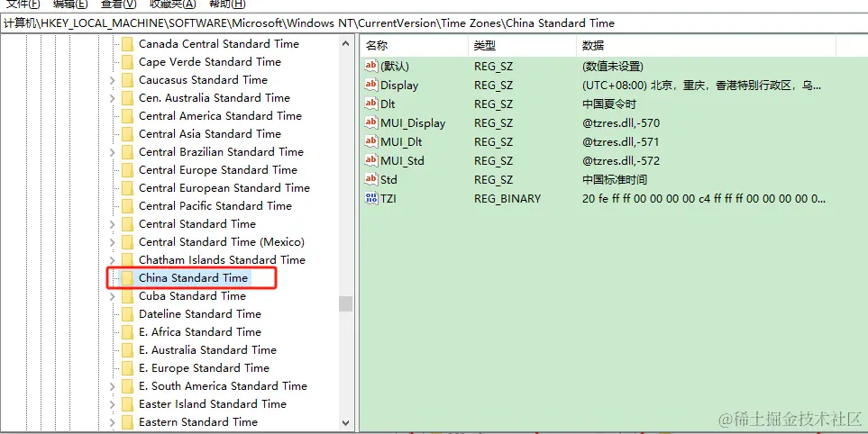Expand the Central Standard Time (Mexico) key

click(x=113, y=242)
